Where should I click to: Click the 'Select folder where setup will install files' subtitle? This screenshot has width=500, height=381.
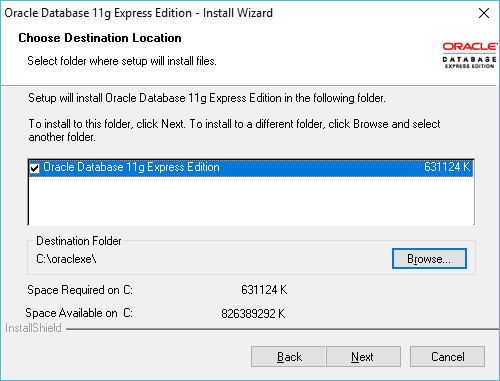click(x=122, y=61)
